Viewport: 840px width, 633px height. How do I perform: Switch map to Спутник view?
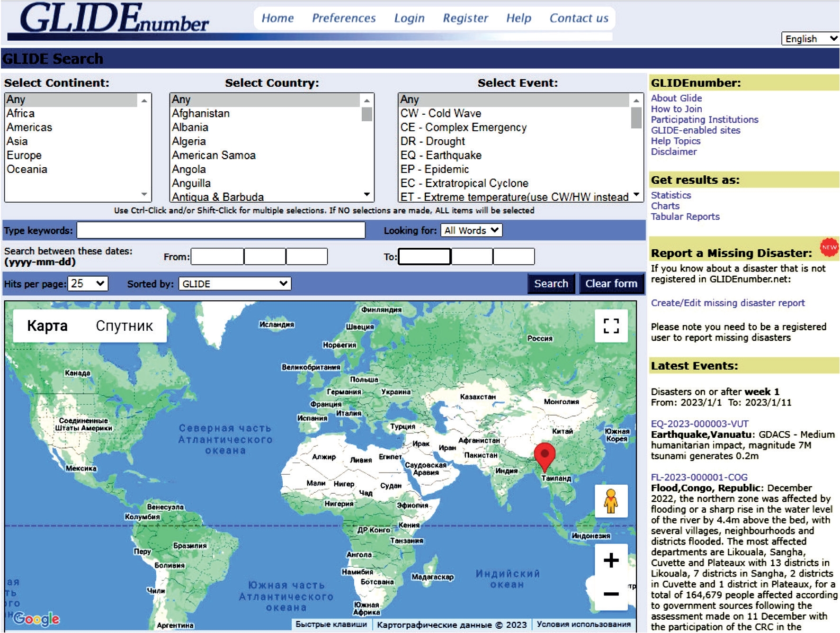[x=124, y=326]
